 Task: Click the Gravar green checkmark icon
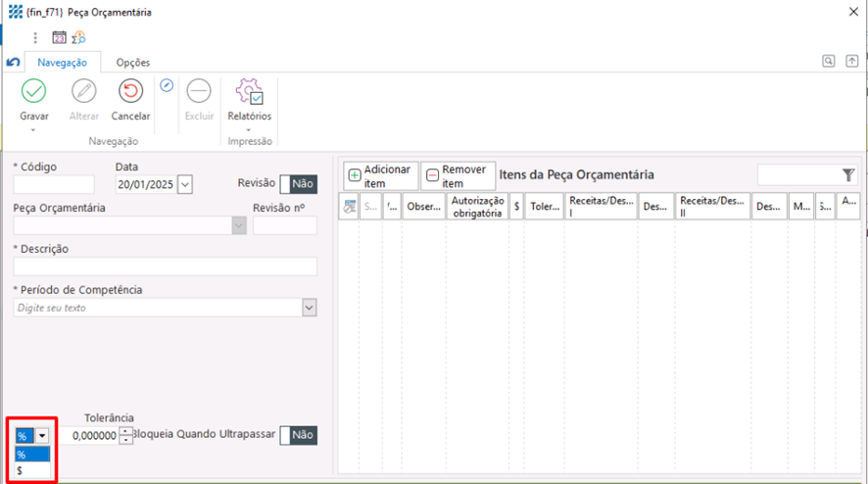pyautogui.click(x=34, y=92)
